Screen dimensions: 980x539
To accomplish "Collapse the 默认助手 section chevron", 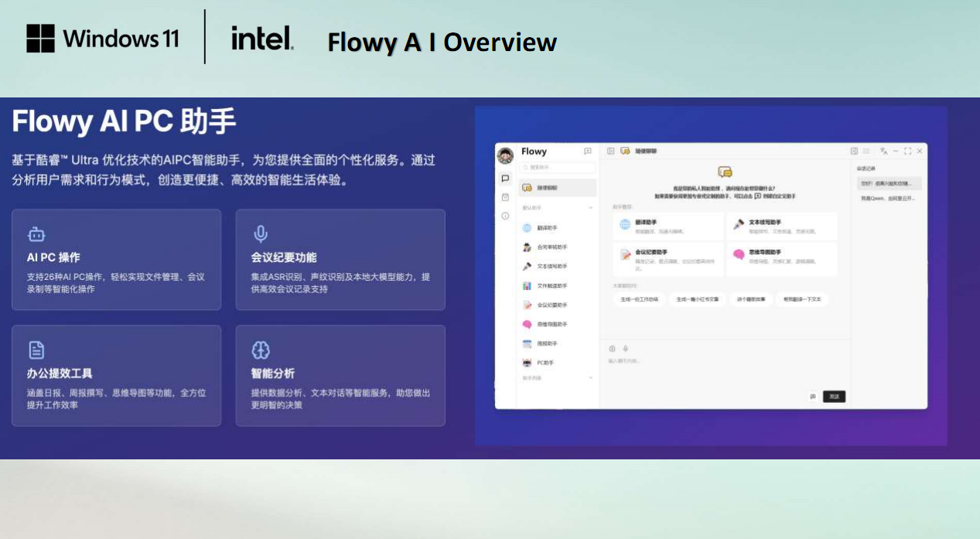I will 591,208.
